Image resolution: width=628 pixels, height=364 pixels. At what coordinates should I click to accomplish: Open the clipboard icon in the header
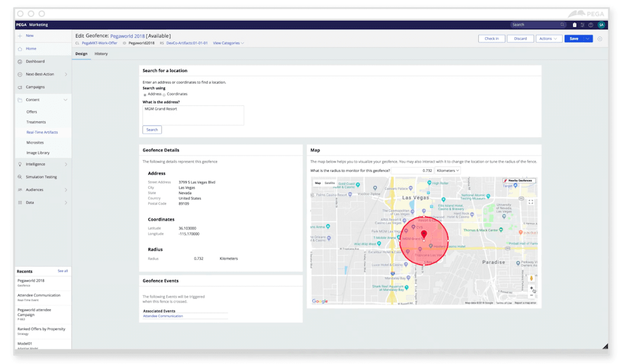(x=575, y=25)
